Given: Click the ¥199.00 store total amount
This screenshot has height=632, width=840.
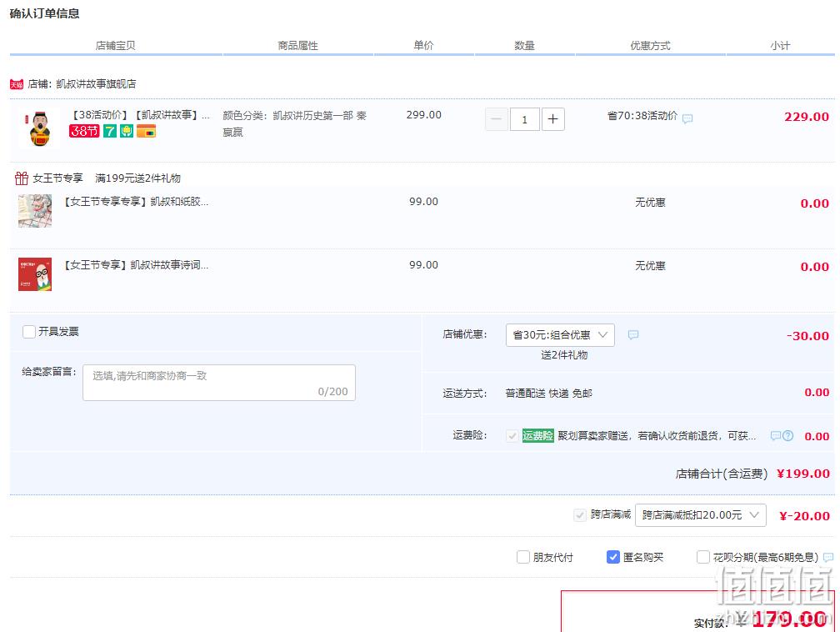Looking at the screenshot, I should [x=803, y=474].
